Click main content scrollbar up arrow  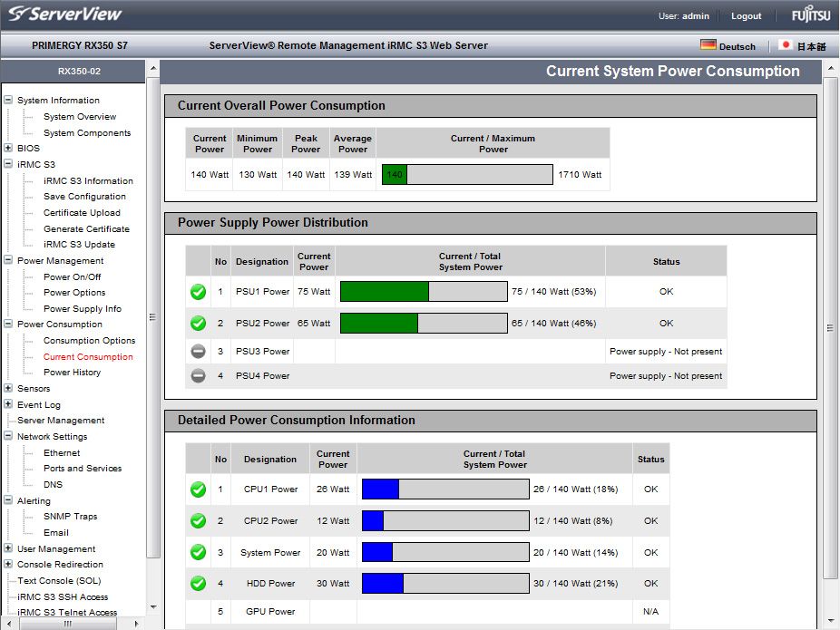coord(830,69)
